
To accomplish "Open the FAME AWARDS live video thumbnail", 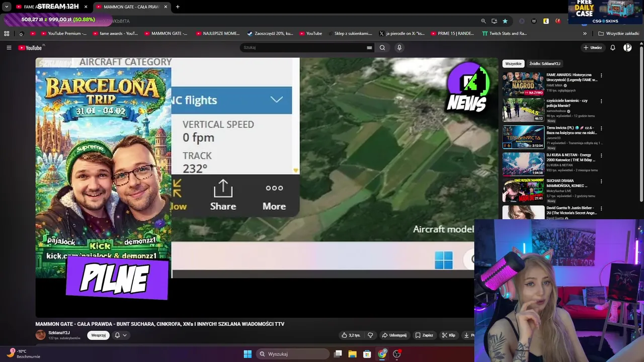I will click(523, 83).
